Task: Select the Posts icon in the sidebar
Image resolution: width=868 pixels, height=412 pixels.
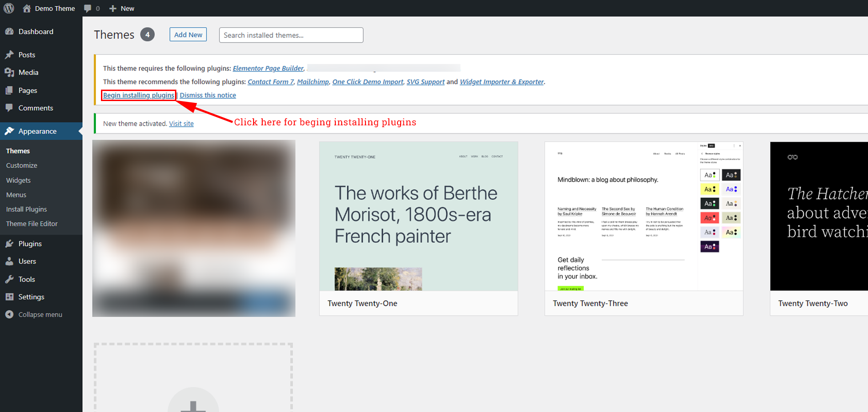Action: point(10,54)
